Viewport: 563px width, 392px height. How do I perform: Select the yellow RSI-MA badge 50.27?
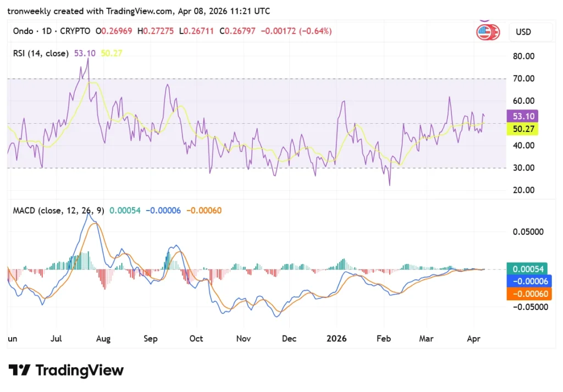pos(522,129)
